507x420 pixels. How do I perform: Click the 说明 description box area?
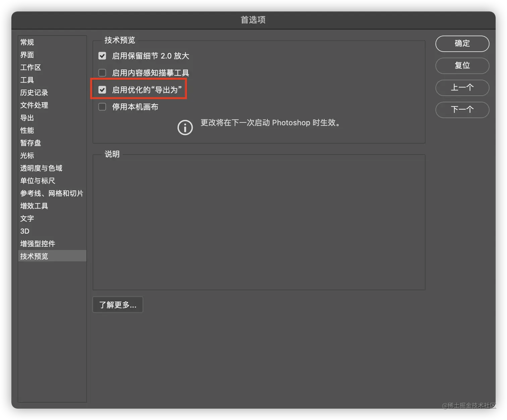pos(259,222)
